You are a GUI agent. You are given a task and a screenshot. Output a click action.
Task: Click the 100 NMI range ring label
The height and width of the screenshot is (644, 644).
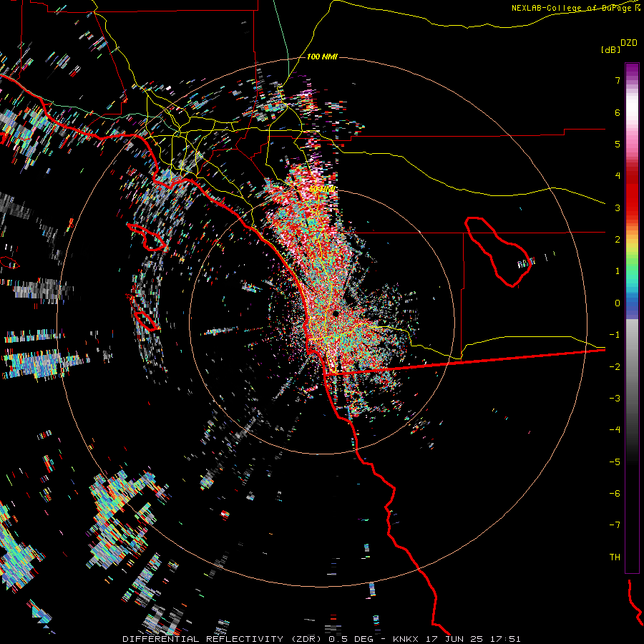tap(322, 57)
